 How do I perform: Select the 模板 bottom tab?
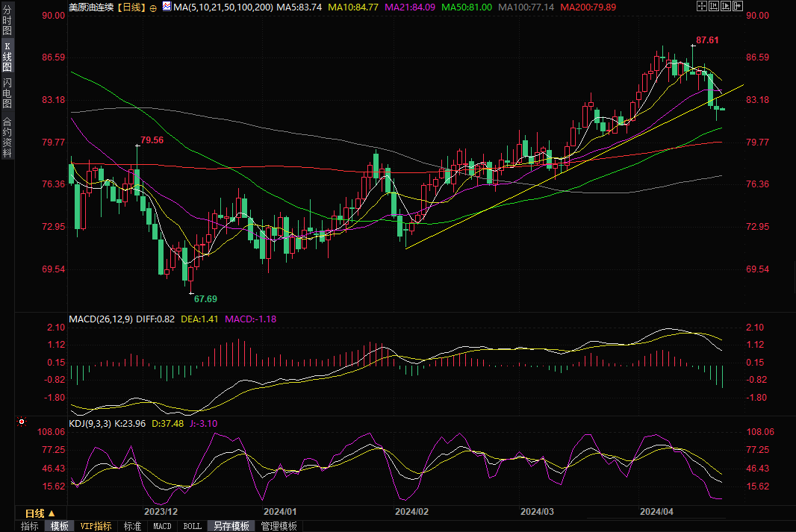pos(59,526)
